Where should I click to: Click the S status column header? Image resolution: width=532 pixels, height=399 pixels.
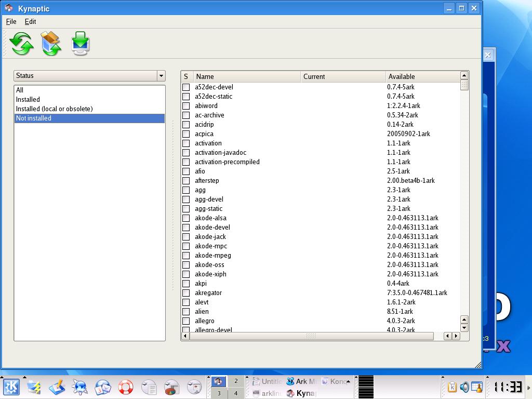tap(187, 77)
